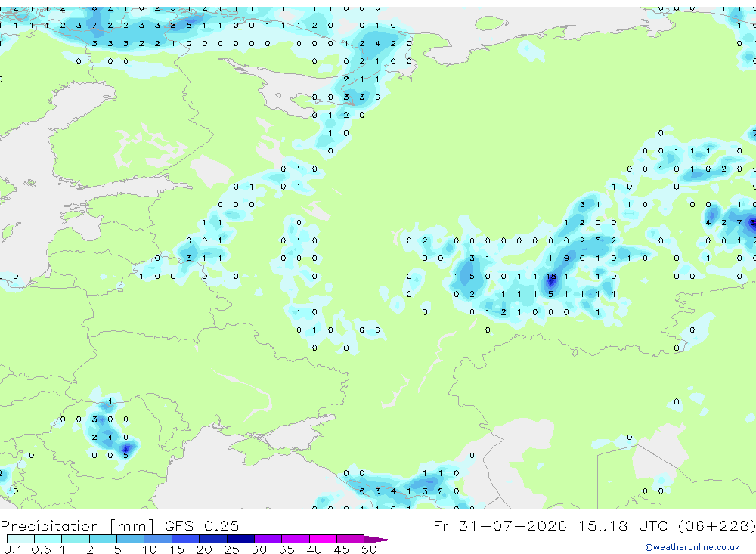Pick the 5–10 mm legend swatch
Image resolution: width=756 pixels, height=554 pixels.
click(x=131, y=539)
